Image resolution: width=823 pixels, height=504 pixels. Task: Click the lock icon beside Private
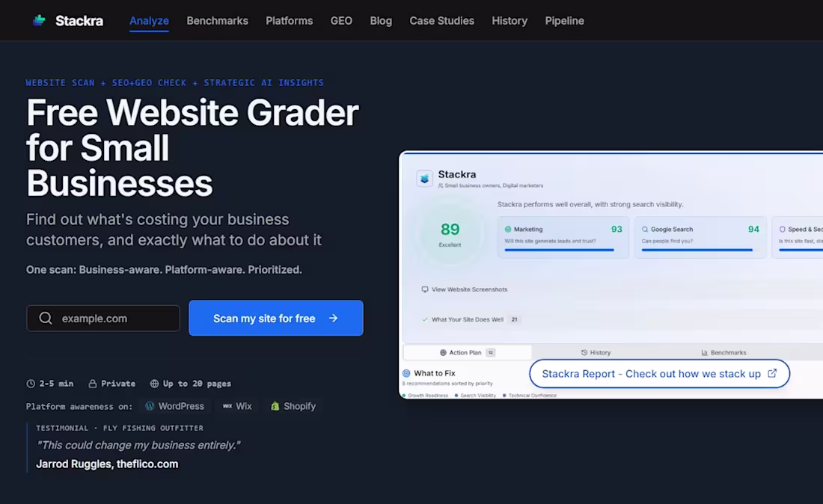[x=92, y=384]
